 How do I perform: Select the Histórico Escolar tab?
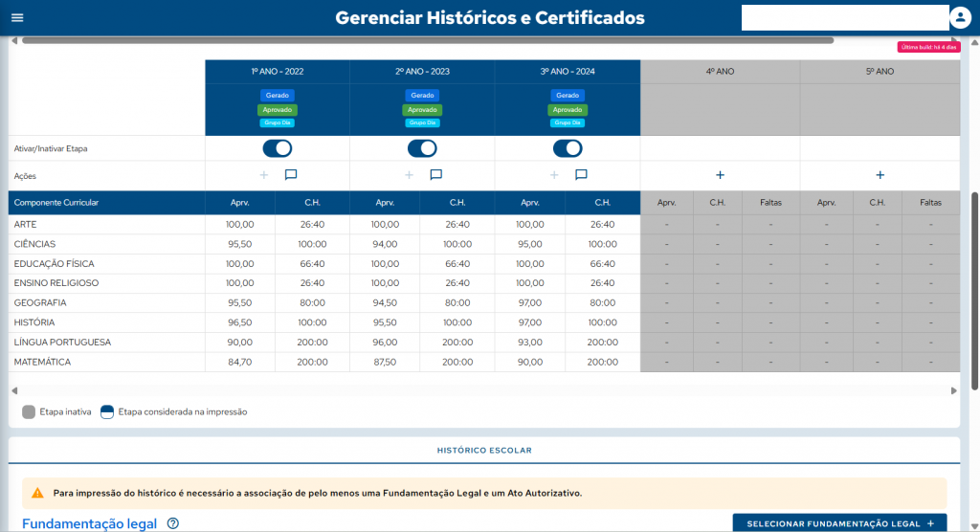484,450
